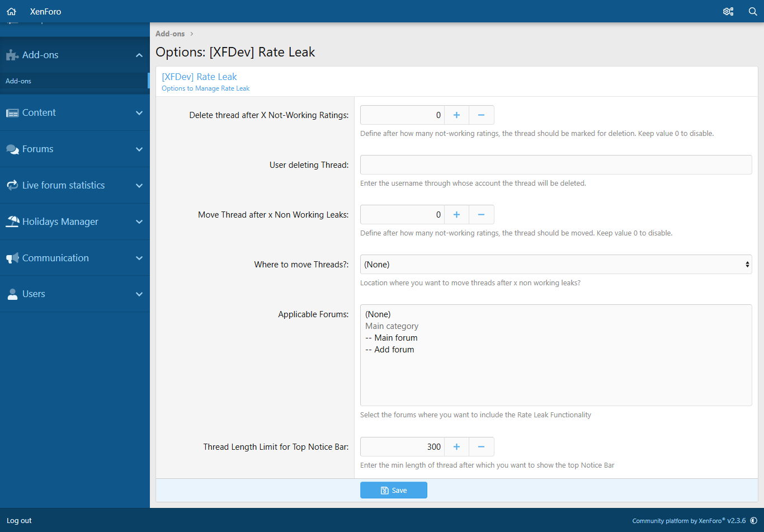Open the [XFDev] Rate Leak link

pos(199,77)
